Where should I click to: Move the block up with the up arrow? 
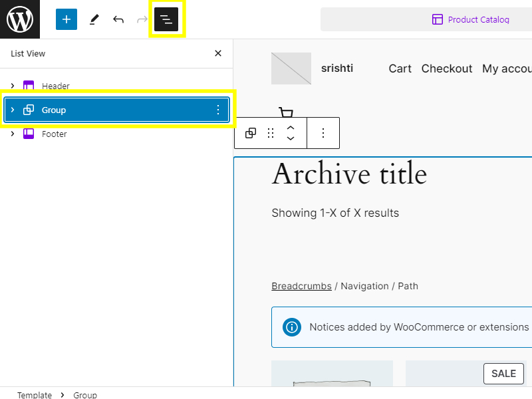[x=291, y=127]
